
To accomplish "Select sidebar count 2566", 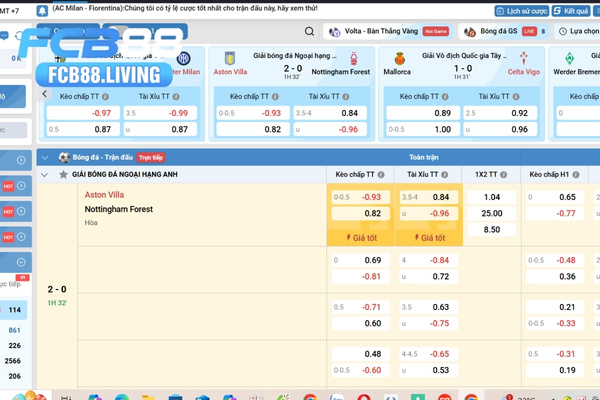I will (x=13, y=361).
